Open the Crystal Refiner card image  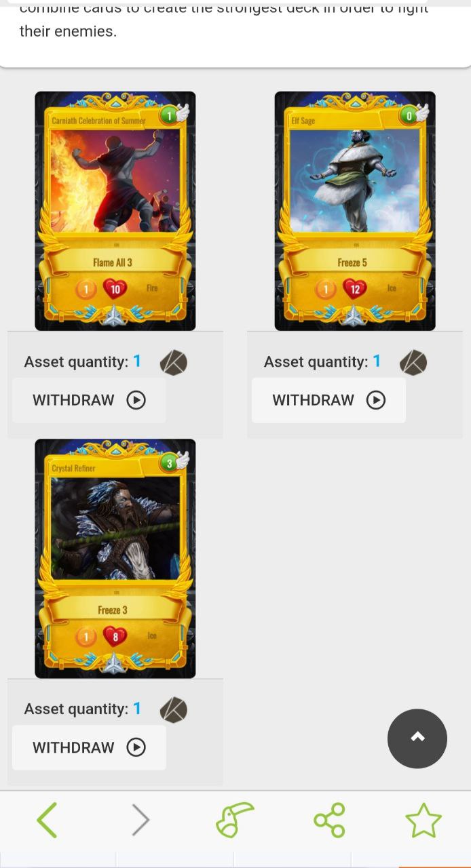point(115,558)
